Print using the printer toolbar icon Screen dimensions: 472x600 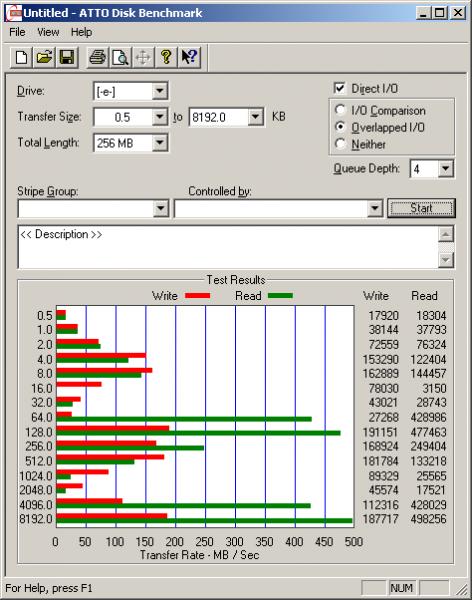(97, 57)
